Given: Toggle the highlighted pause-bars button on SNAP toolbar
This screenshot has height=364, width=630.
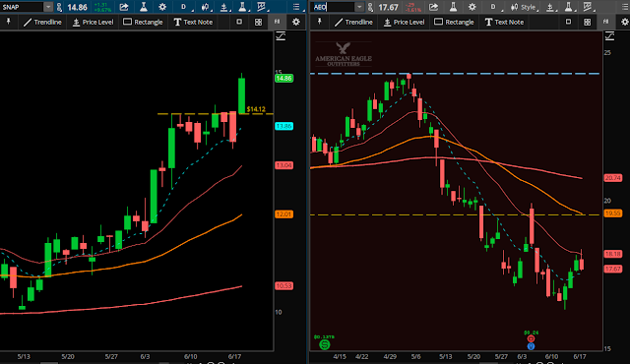Looking at the screenshot, I should [277, 22].
